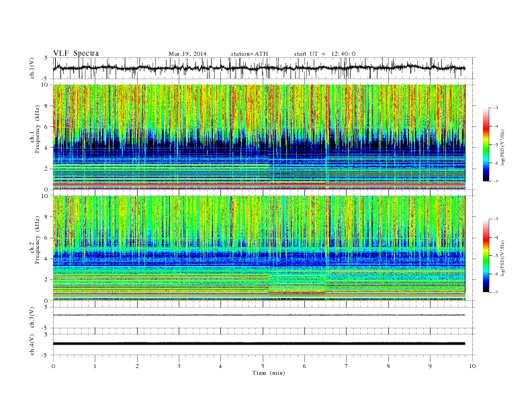Viewport: 532px width, 411px height.
Task: Click the "Time (min)" axis title
Action: [269, 373]
